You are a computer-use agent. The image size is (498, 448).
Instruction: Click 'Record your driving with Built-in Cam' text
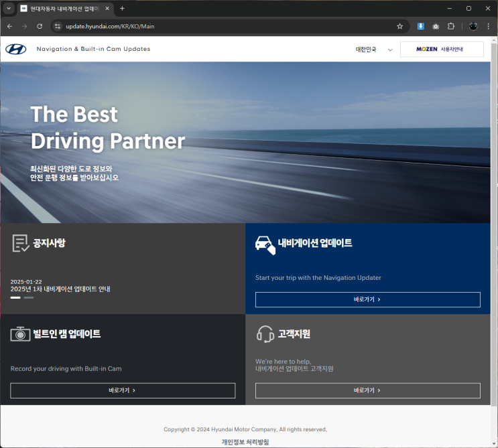66,369
